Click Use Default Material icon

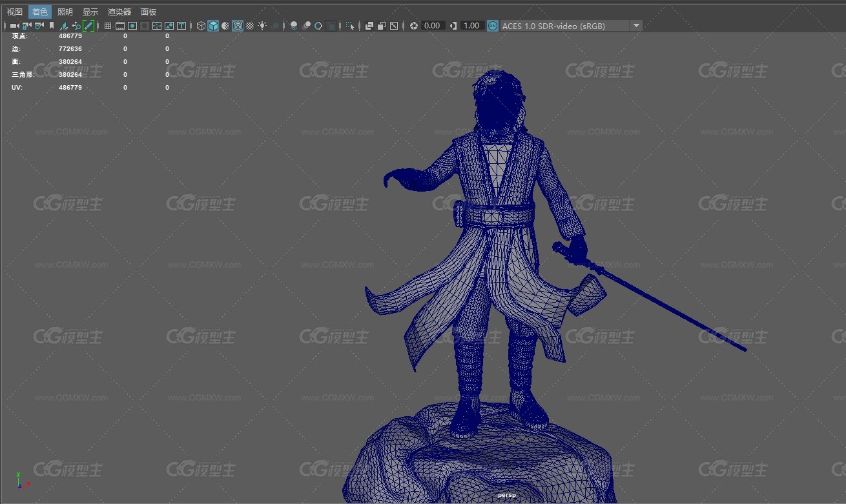[x=225, y=26]
